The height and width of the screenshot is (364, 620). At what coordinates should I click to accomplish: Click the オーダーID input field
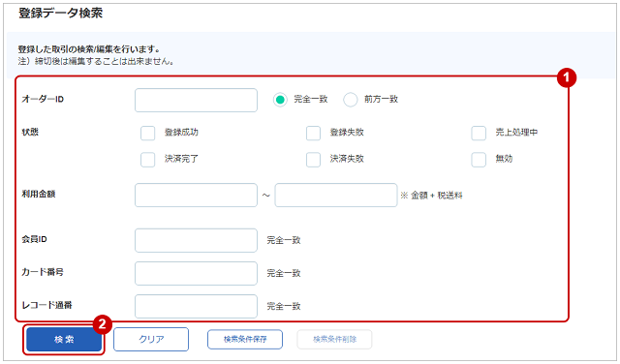click(196, 100)
